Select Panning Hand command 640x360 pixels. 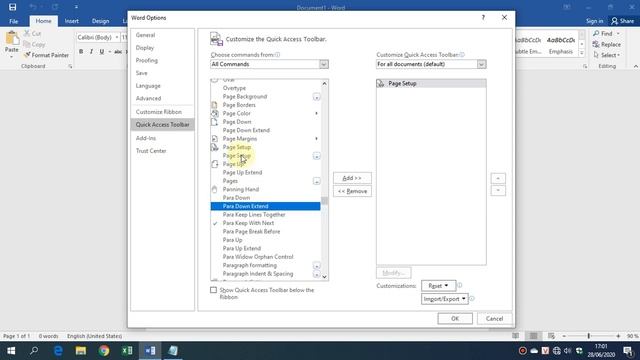(265, 189)
